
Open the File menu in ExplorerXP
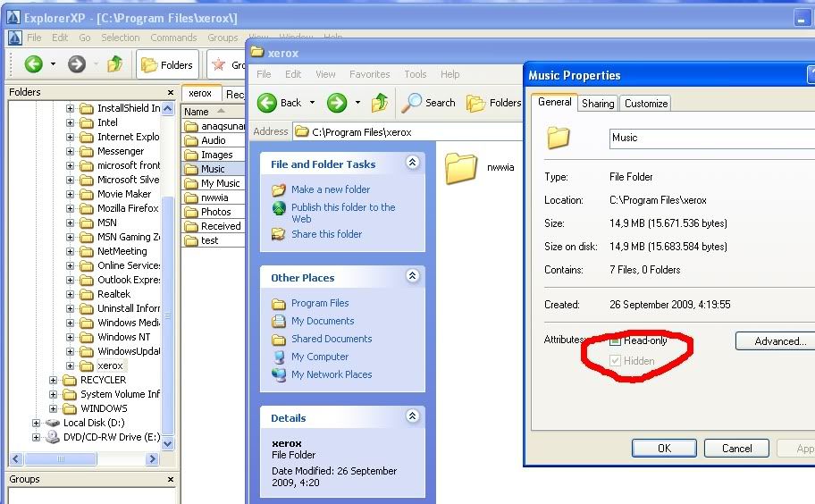point(34,38)
